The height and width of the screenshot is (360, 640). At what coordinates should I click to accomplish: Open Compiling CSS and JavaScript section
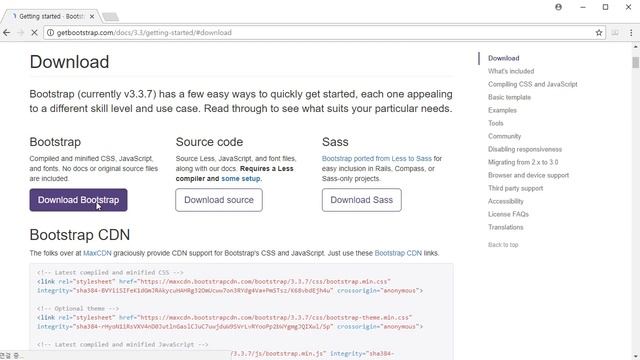pos(533,84)
